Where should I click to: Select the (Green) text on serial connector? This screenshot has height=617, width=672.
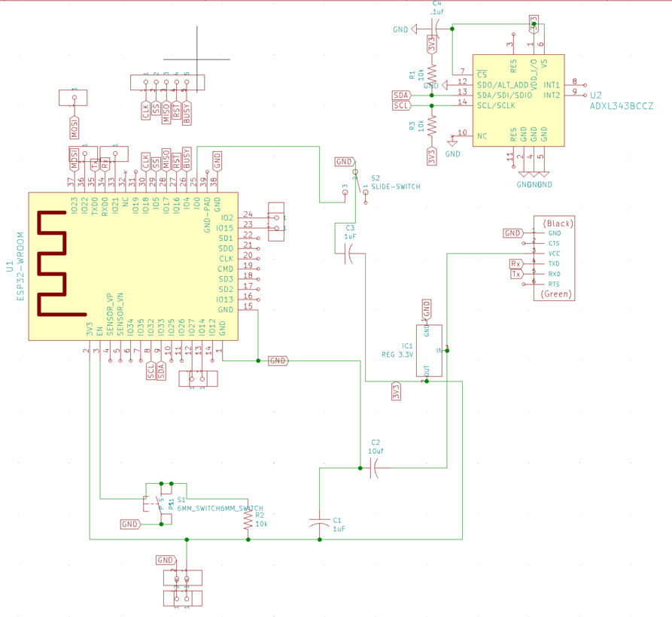pos(556,294)
